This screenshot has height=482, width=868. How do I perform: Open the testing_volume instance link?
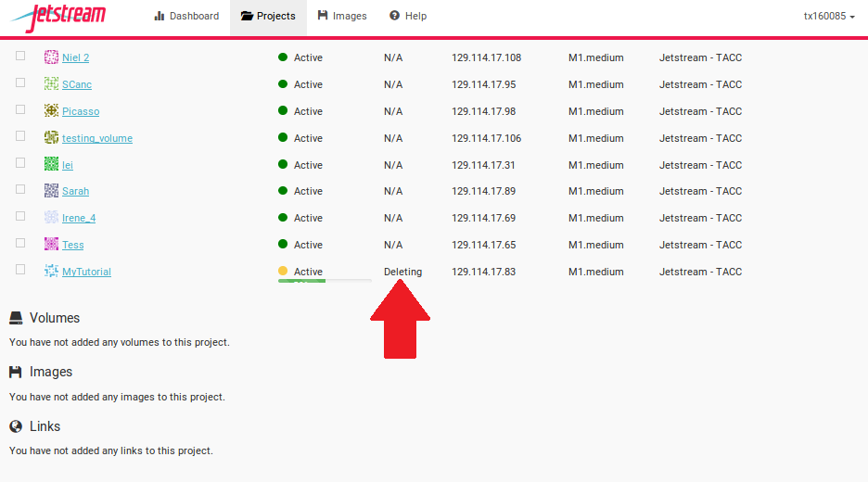(97, 138)
